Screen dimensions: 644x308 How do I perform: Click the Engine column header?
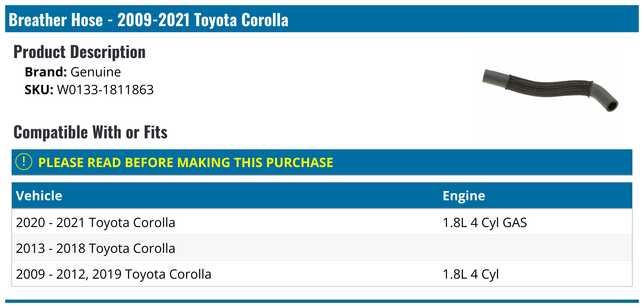(464, 196)
